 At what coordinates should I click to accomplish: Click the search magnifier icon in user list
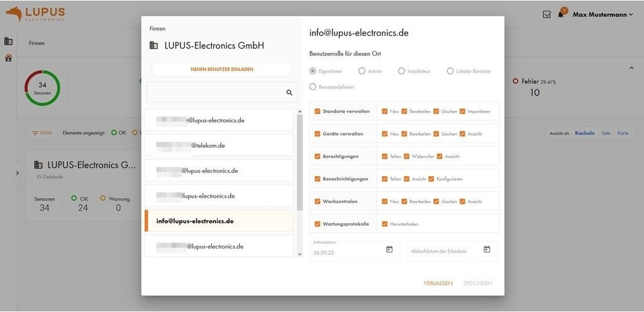pyautogui.click(x=289, y=92)
